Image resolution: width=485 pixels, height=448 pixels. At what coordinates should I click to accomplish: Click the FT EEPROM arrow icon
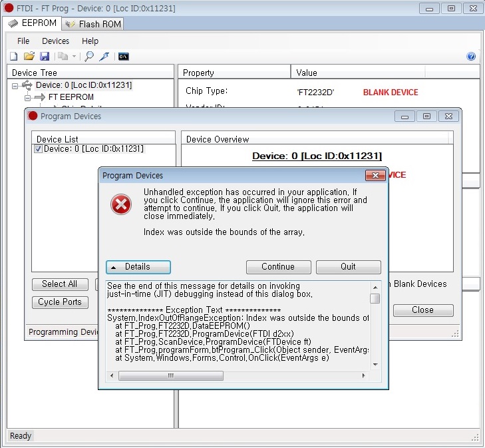(40, 97)
